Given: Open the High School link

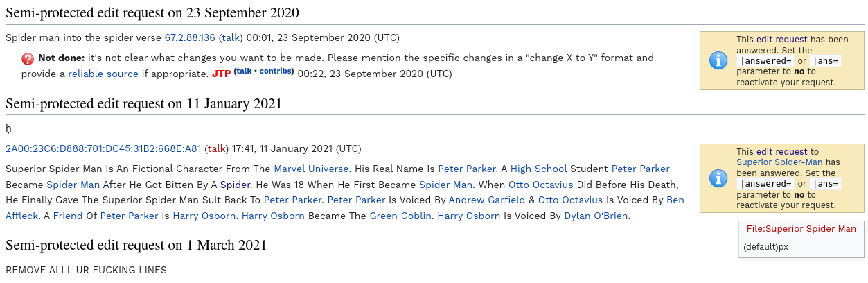Looking at the screenshot, I should coord(538,169).
